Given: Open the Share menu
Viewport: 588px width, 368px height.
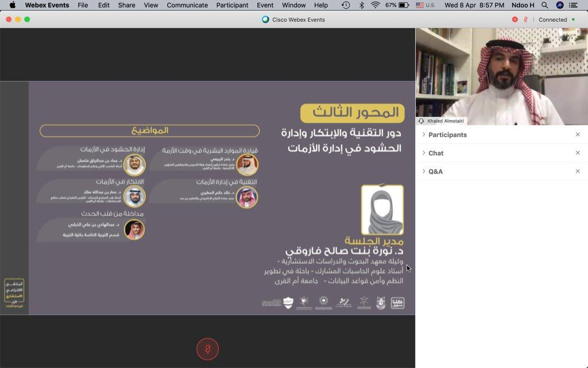Looking at the screenshot, I should click(126, 5).
